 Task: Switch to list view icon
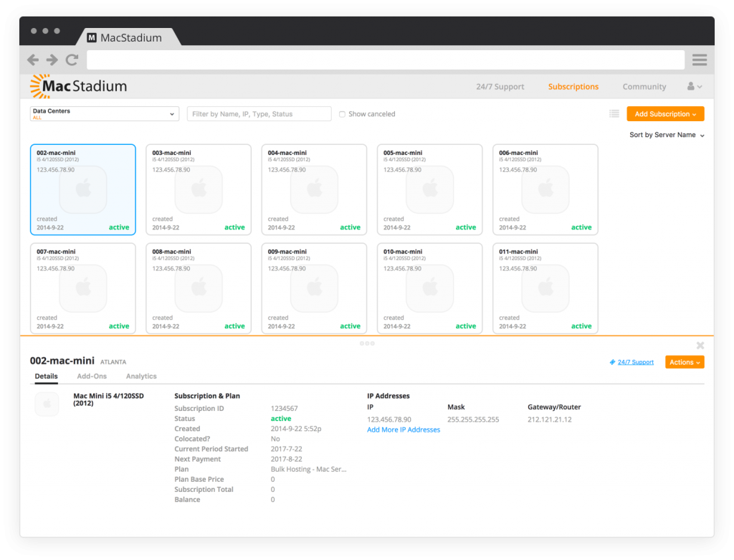tap(614, 114)
